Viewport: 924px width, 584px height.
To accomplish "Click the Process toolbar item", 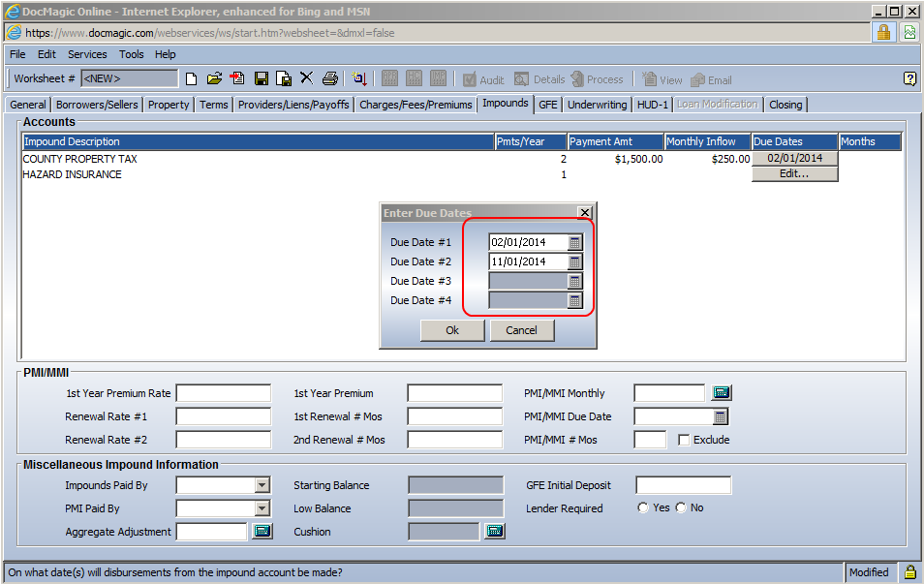I will (597, 79).
